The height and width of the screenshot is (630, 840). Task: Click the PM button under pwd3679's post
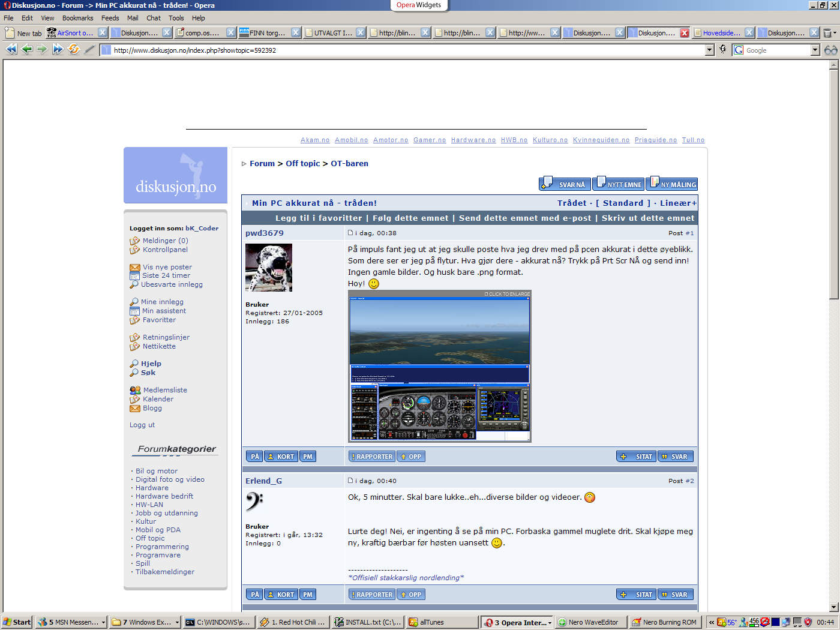point(308,457)
